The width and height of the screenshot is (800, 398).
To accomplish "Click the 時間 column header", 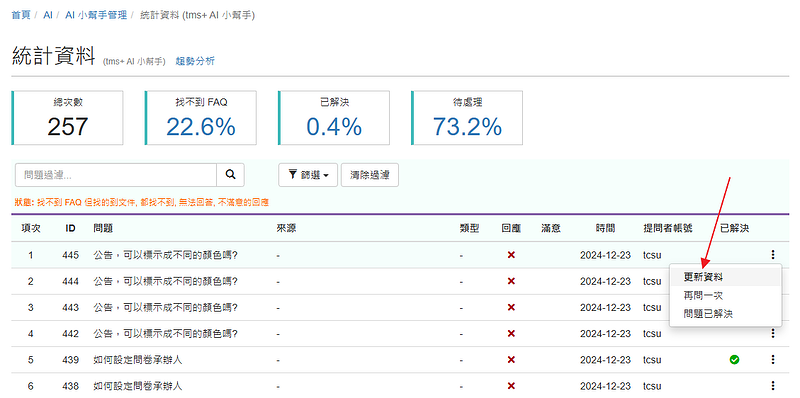I will 605,228.
